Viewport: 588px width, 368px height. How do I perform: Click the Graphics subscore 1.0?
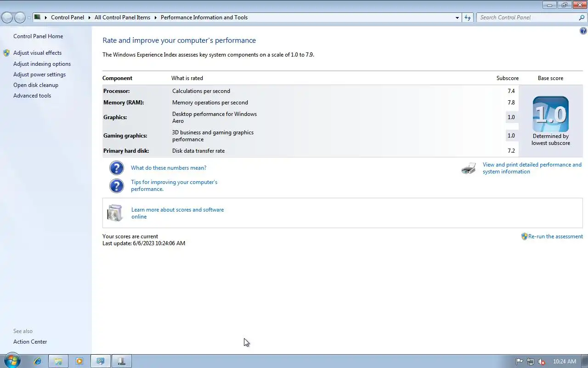point(511,117)
